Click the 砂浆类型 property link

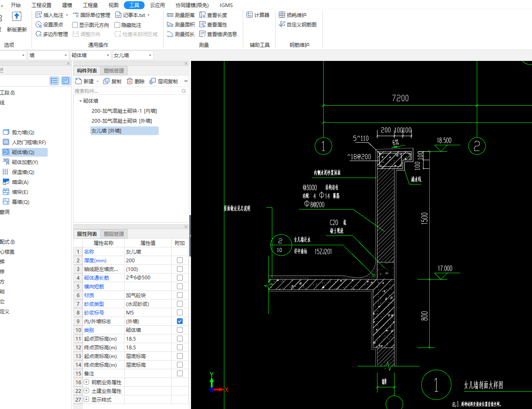tap(94, 304)
